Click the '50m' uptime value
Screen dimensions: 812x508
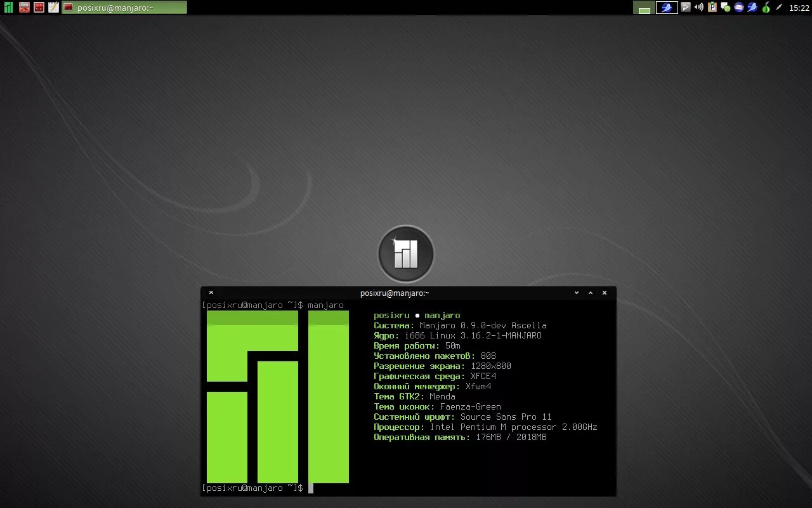coord(453,346)
